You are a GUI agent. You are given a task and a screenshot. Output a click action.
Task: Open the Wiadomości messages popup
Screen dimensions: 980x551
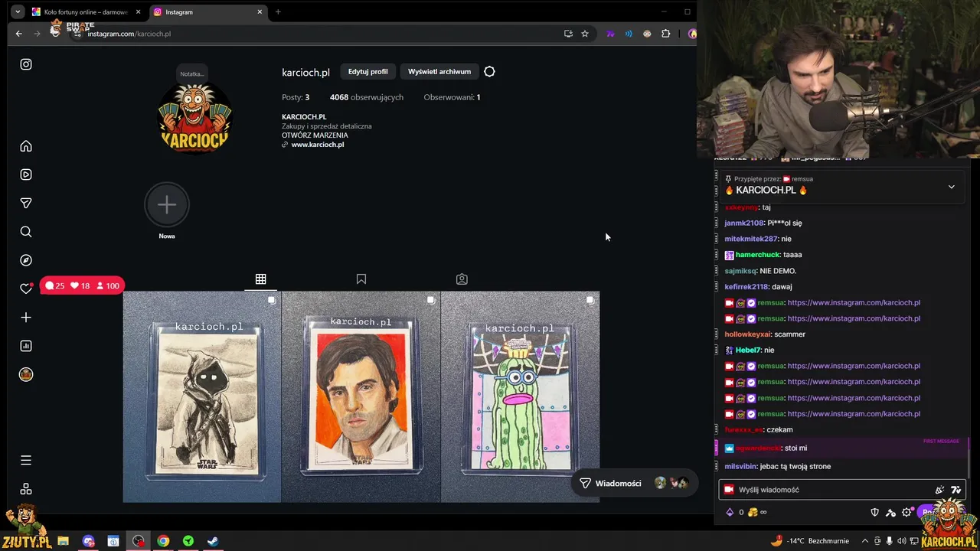tap(633, 483)
